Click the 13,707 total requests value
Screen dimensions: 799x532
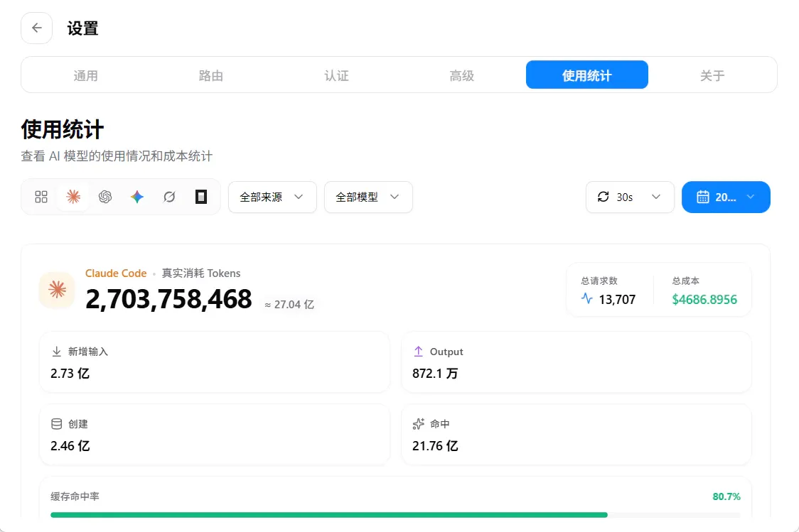(x=617, y=299)
